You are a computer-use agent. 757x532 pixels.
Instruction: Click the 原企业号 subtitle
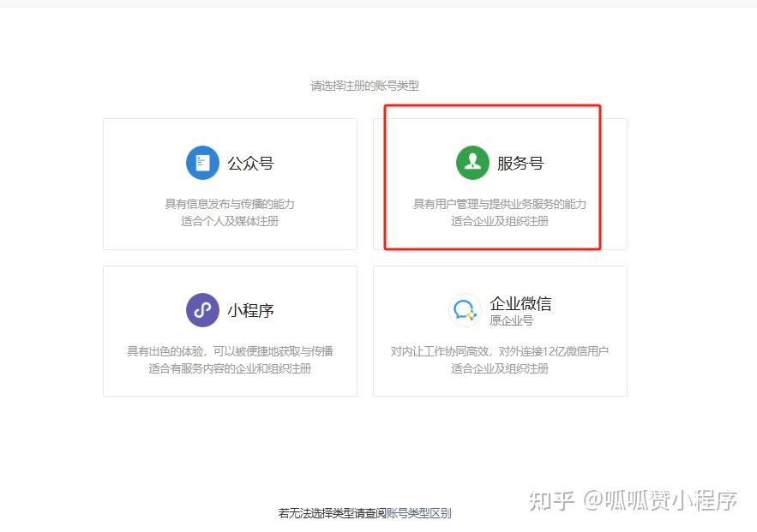coord(511,320)
